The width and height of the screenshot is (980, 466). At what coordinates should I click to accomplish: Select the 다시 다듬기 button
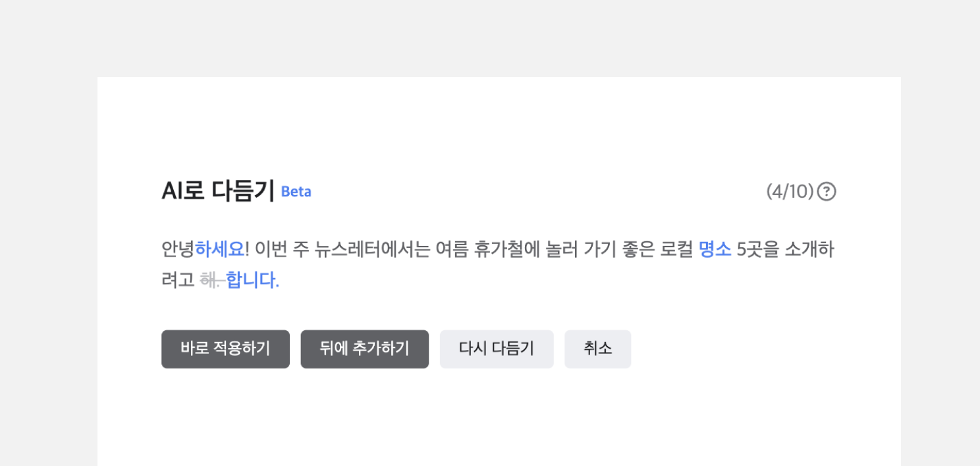coord(497,349)
